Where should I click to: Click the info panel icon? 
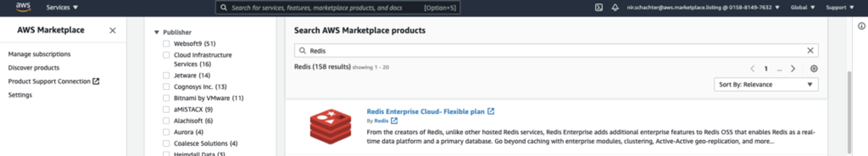pyautogui.click(x=861, y=26)
